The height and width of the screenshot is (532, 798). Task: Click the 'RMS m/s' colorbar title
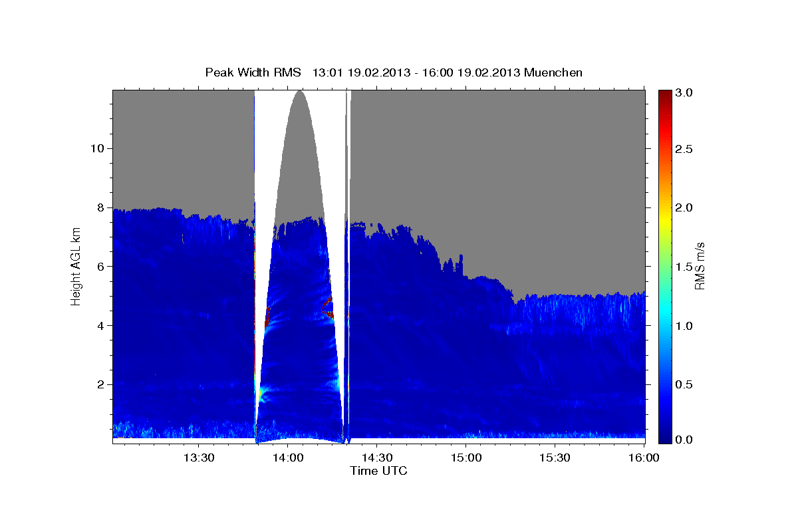(700, 267)
